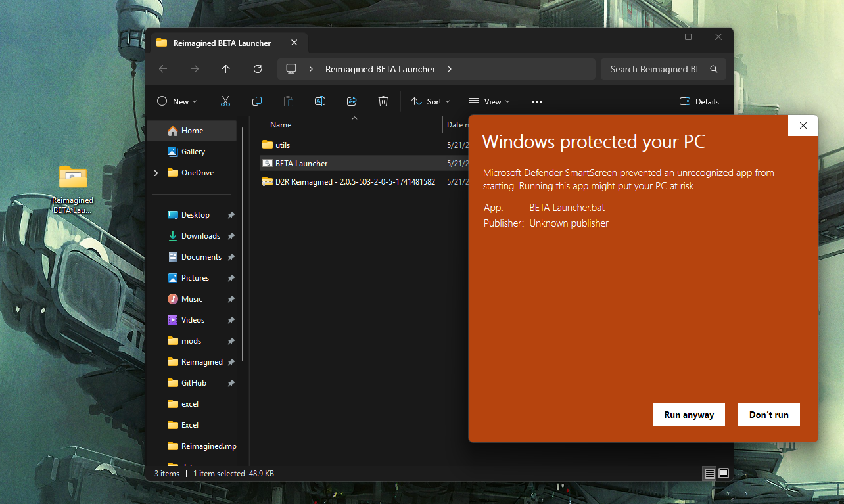The height and width of the screenshot is (504, 844).
Task: Unpin Downloads from Quick access
Action: click(231, 236)
